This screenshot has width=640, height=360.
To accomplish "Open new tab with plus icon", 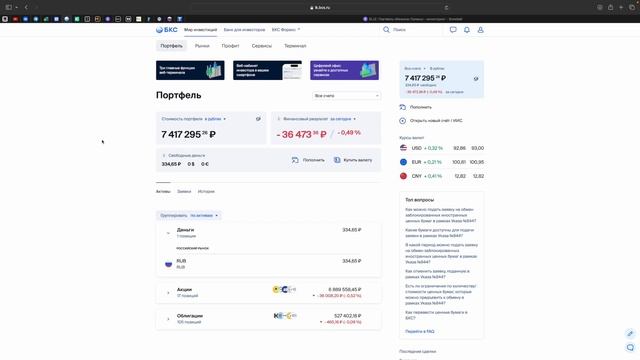I will click(621, 7).
